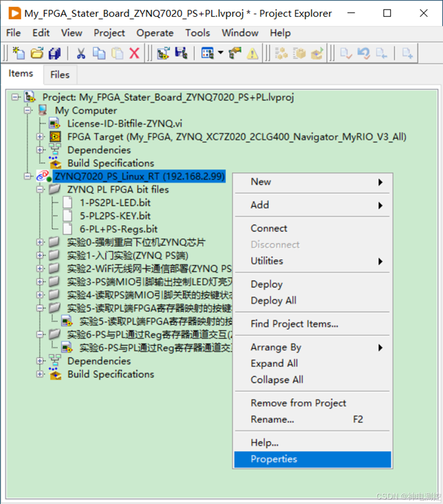This screenshot has width=443, height=504.
Task: Click the Save All toolbar icon
Action: click(55, 53)
